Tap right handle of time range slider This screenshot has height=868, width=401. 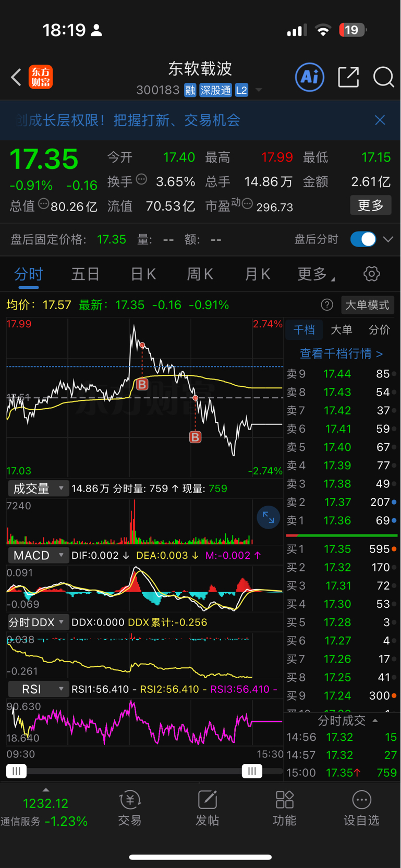252,771
